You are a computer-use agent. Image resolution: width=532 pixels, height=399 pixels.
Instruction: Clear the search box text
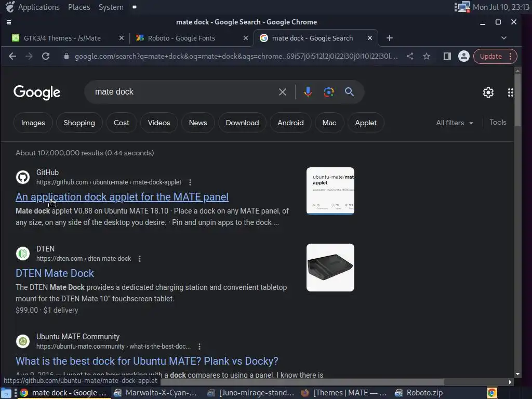pos(282,92)
